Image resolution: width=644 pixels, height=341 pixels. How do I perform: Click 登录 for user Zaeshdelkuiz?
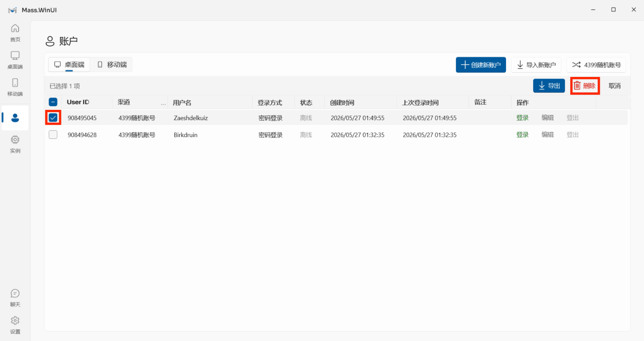point(522,118)
